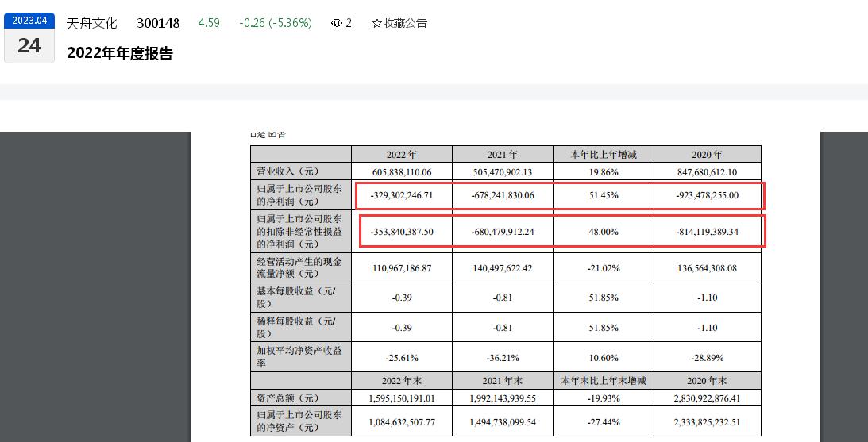868x442 pixels.
Task: Click the eye view-count icon
Action: (336, 23)
